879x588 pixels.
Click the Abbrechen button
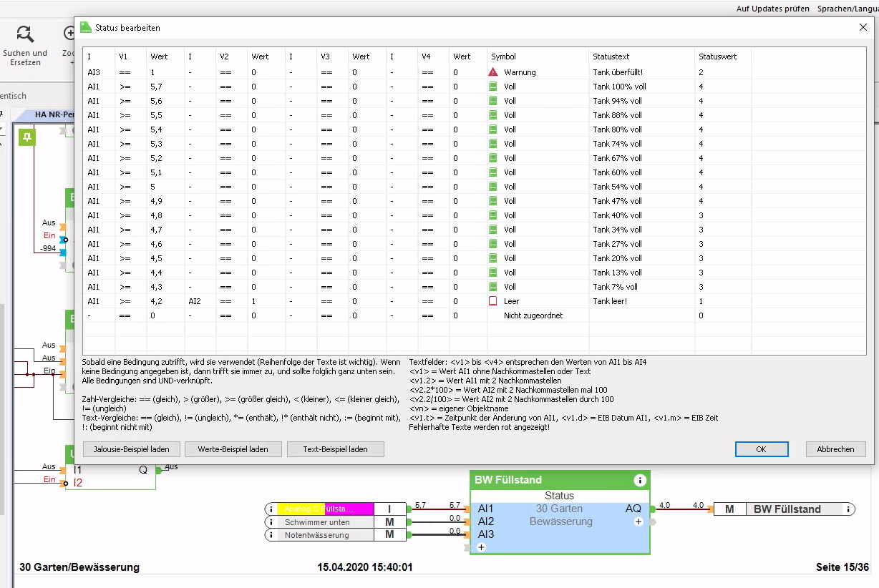coord(835,449)
